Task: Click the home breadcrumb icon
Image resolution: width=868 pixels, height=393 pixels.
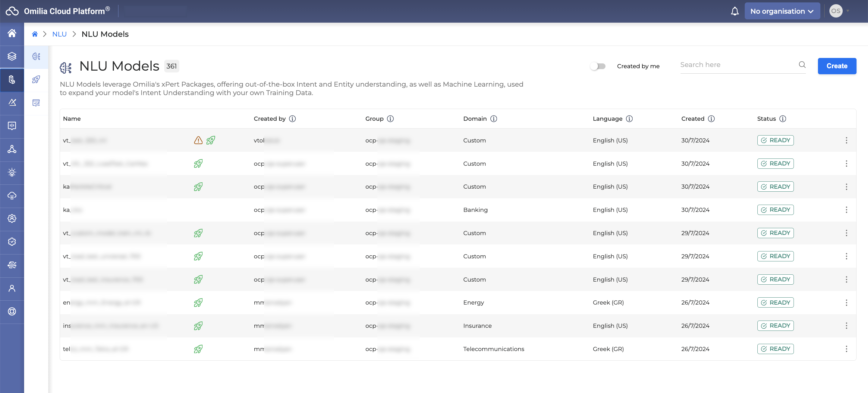Action: coord(34,34)
